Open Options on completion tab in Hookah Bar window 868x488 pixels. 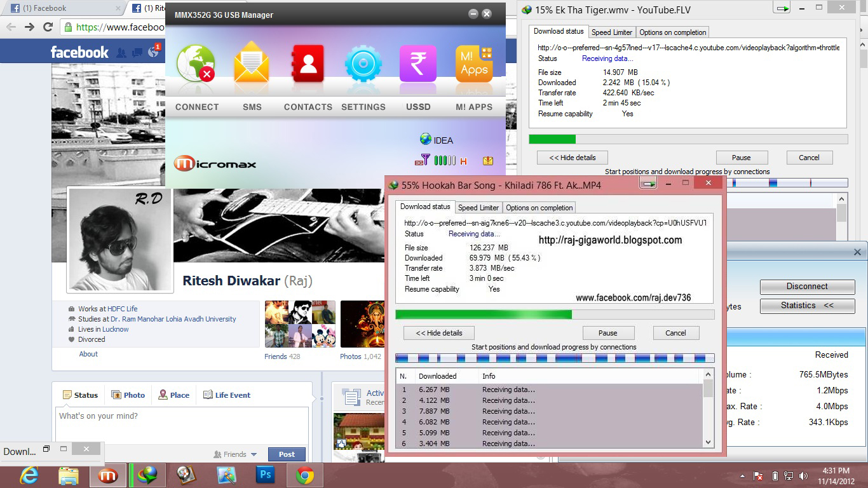tap(539, 207)
